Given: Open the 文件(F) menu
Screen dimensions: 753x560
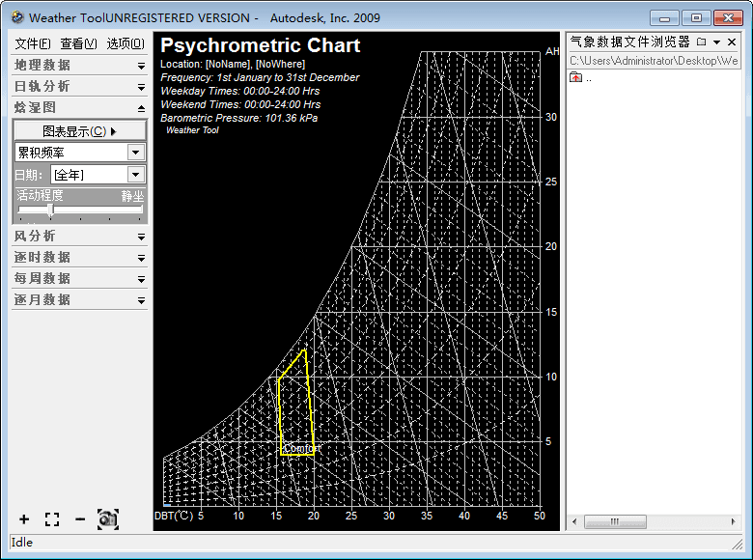Looking at the screenshot, I should coord(33,43).
